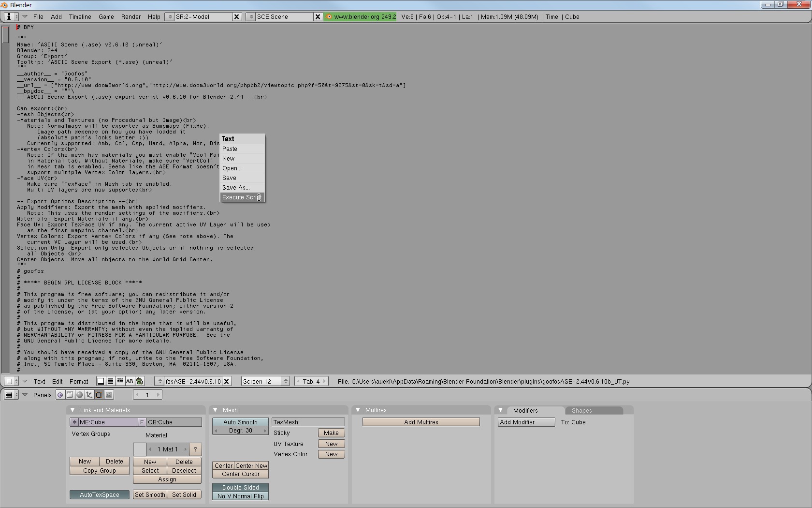Image resolution: width=812 pixels, height=508 pixels.
Task: Enable syntax highlighting AB icon
Action: [130, 381]
